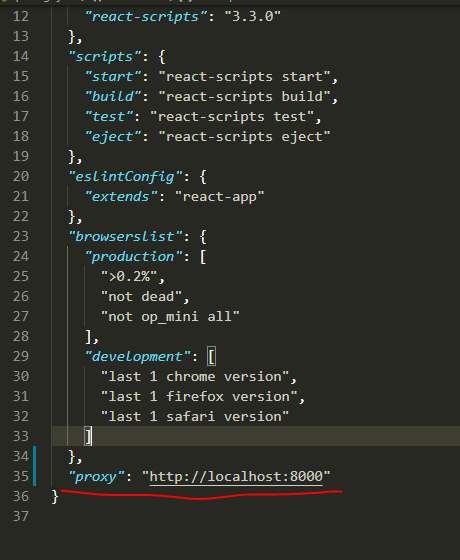Click line number 20 in the gutter

click(x=21, y=176)
